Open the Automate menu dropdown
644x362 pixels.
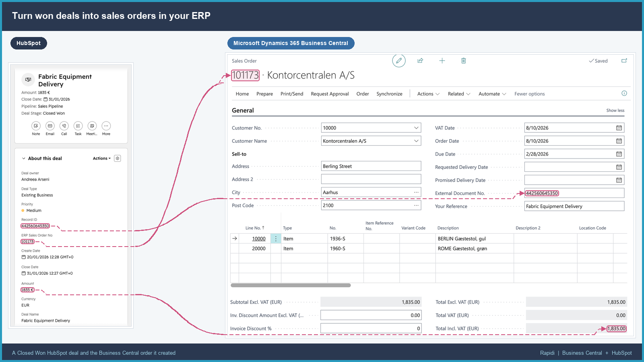(492, 94)
